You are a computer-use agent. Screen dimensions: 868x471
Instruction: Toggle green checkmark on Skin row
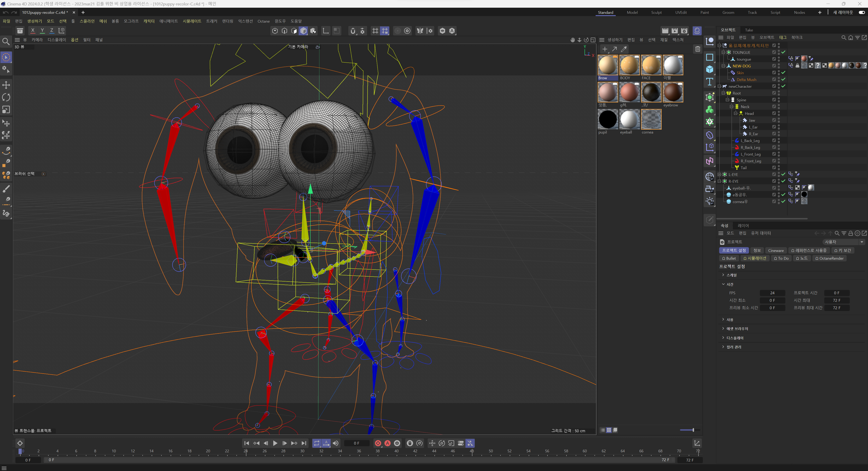coord(783,73)
